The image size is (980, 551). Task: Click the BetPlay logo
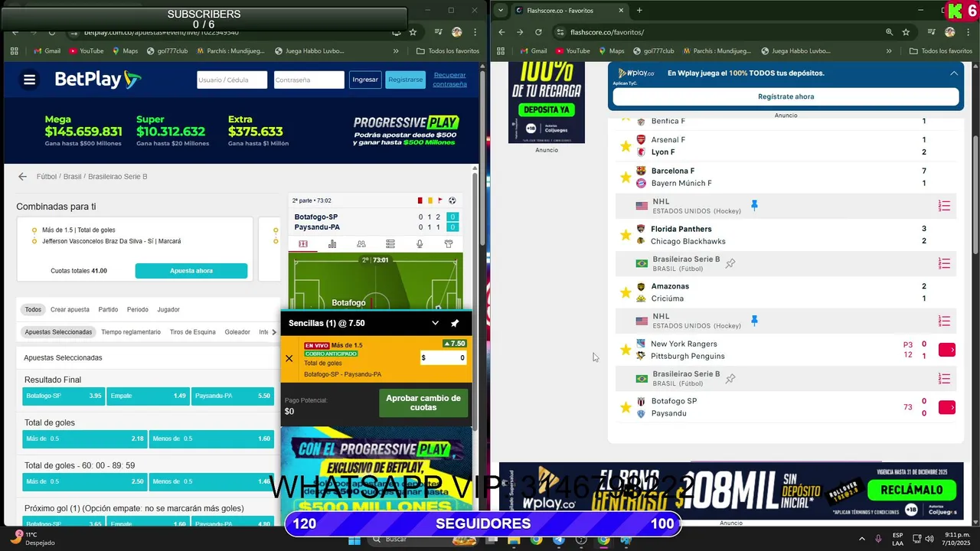tap(98, 80)
